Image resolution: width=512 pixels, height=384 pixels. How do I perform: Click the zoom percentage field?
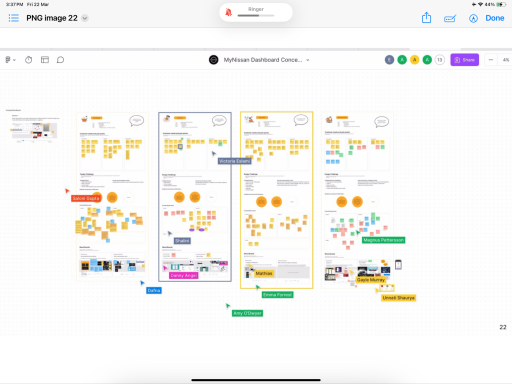tap(505, 60)
